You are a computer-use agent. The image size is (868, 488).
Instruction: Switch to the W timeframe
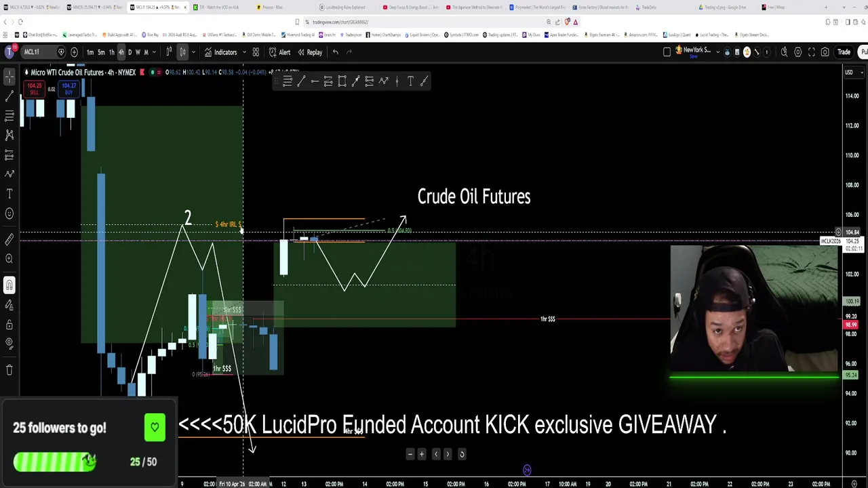138,52
